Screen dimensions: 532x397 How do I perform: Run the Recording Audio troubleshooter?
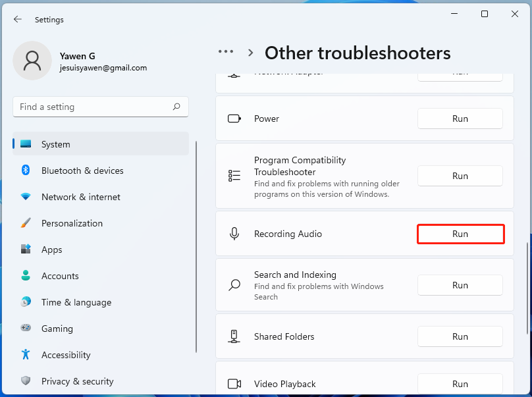460,234
